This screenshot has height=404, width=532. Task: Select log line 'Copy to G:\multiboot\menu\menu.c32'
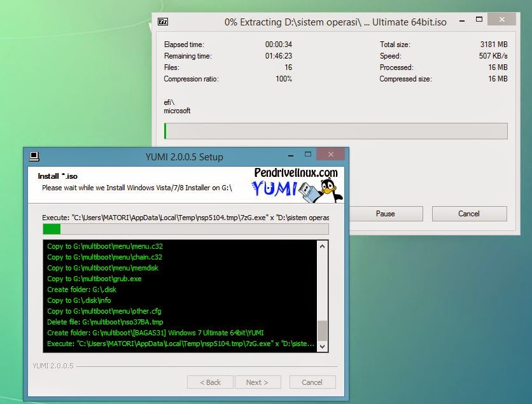coord(105,246)
